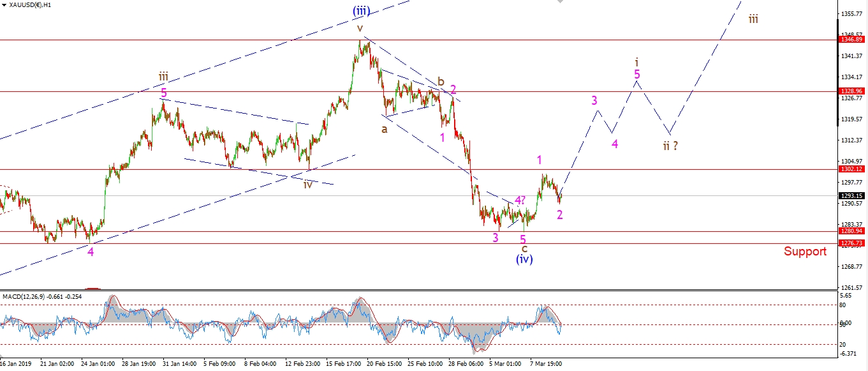868x371 pixels.
Task: Click the 7 Mar 19:00 time label
Action: pos(545,363)
